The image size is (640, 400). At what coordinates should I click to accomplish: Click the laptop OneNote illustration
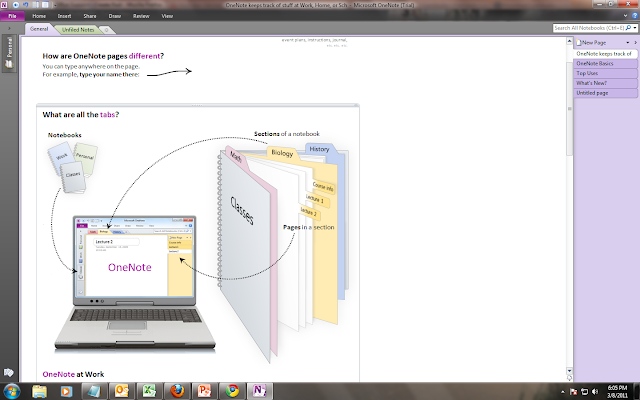[x=135, y=283]
